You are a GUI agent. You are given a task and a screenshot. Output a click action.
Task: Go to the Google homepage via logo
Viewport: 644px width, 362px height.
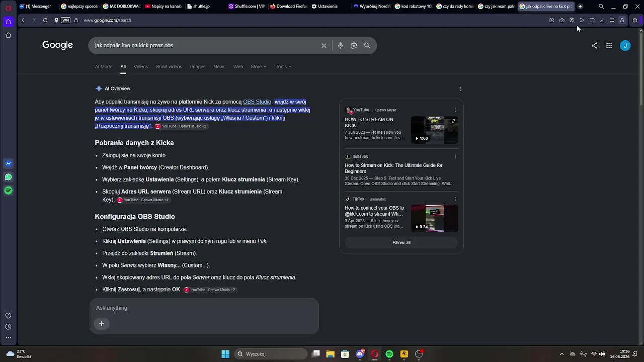[x=57, y=45]
